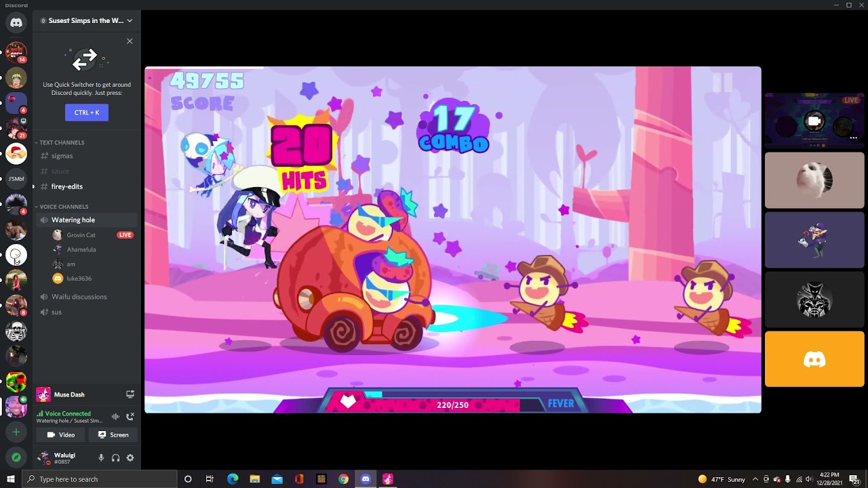Select the white cat participant tile
868x488 pixels.
click(x=814, y=180)
